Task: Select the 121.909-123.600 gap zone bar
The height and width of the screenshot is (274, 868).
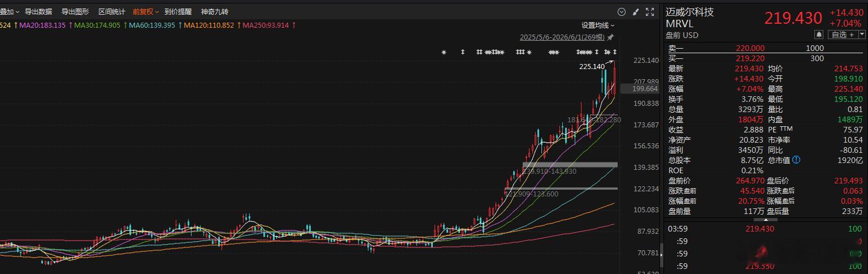Action: click(x=561, y=188)
